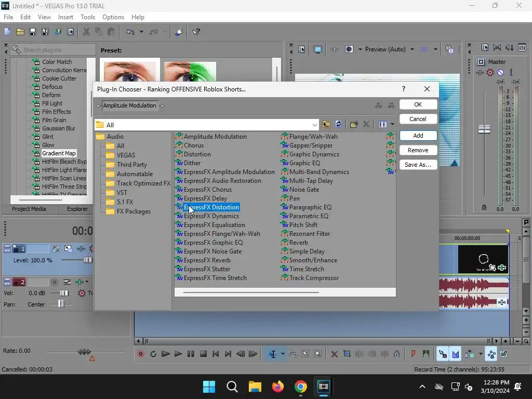Click the Create New Folder icon in Plug-In Chooser
The image size is (532, 399).
(354, 124)
